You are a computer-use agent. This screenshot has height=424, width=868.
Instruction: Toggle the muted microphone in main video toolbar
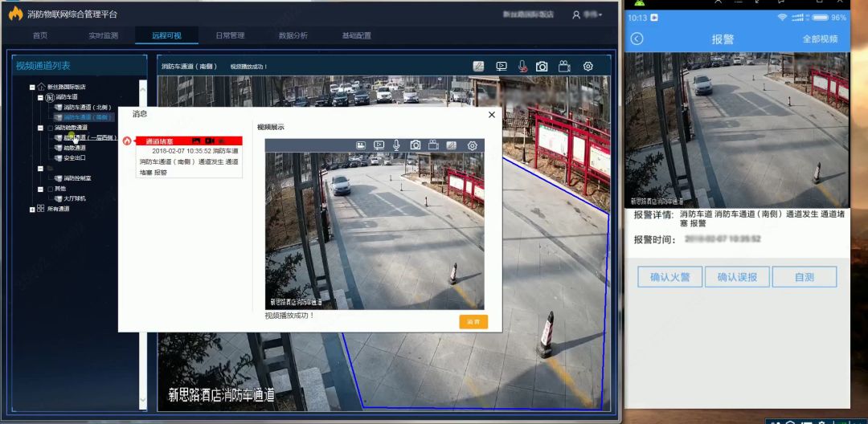point(522,67)
